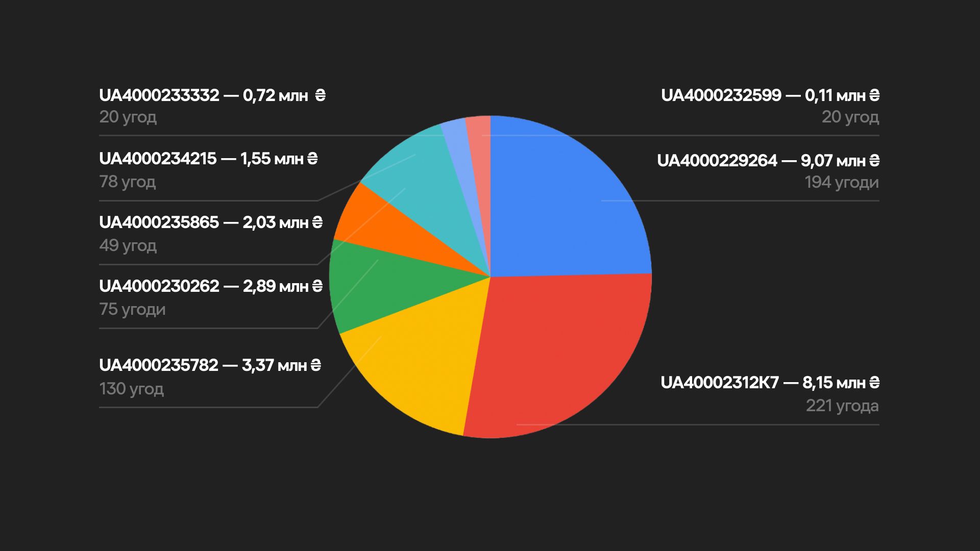980x551 pixels.
Task: Select the "130 угод" text
Action: click(132, 389)
